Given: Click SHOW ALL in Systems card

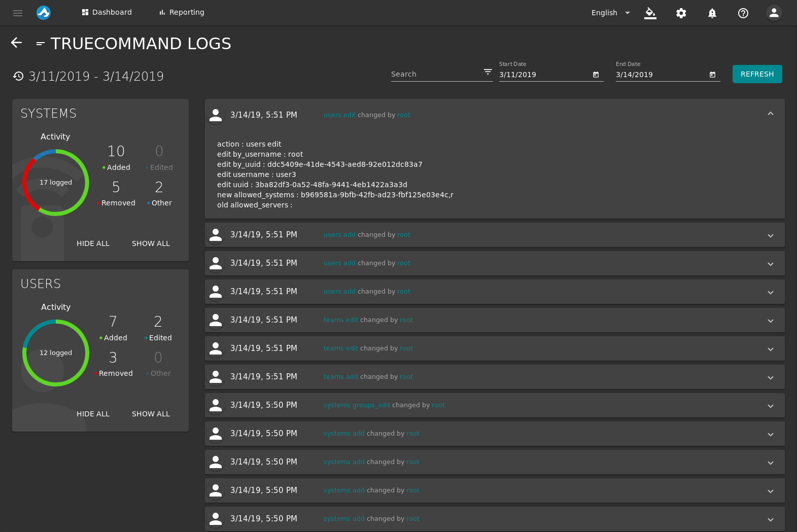Looking at the screenshot, I should 151,243.
